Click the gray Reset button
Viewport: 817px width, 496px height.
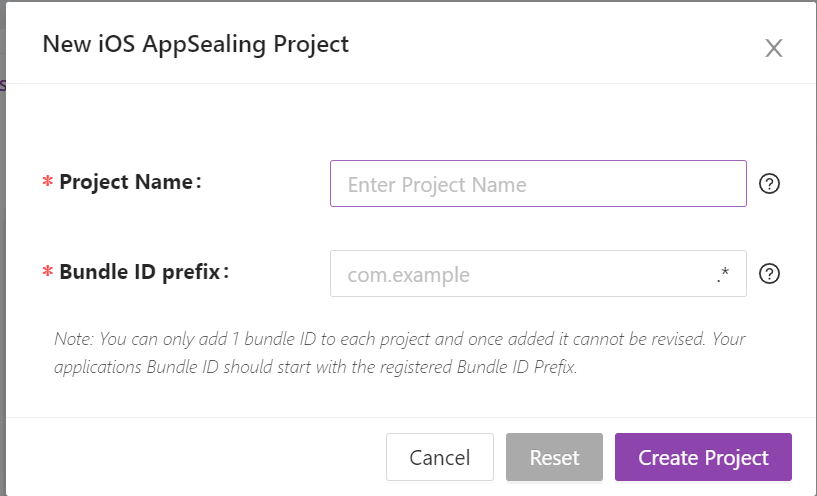tap(554, 457)
